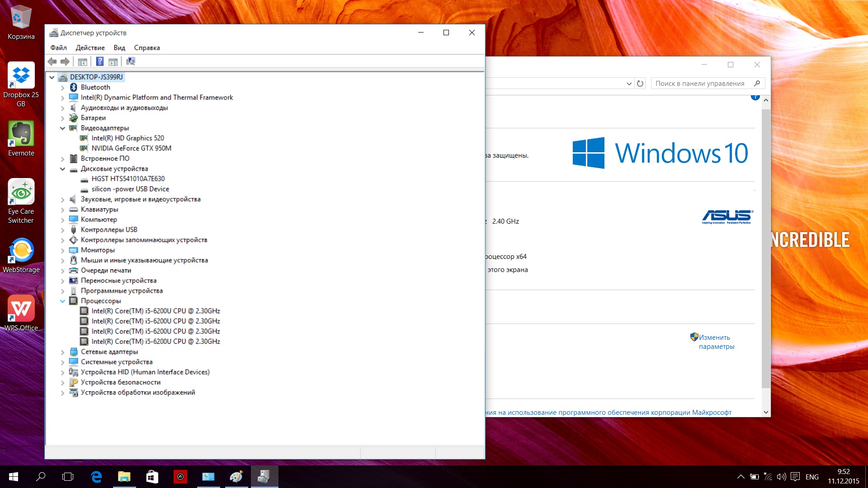Expand the Контроллеры USB category
The height and width of the screenshot is (488, 868).
pyautogui.click(x=62, y=230)
